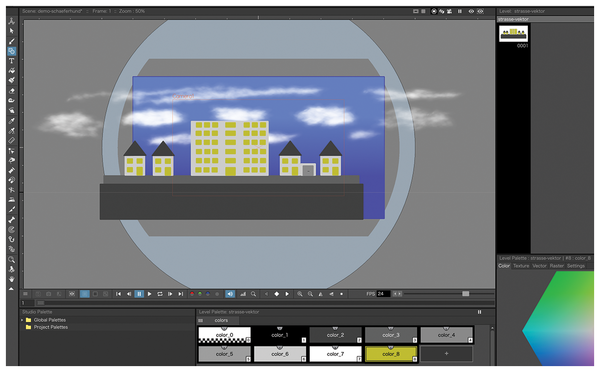Select the Hand pan tool

pos(11,279)
